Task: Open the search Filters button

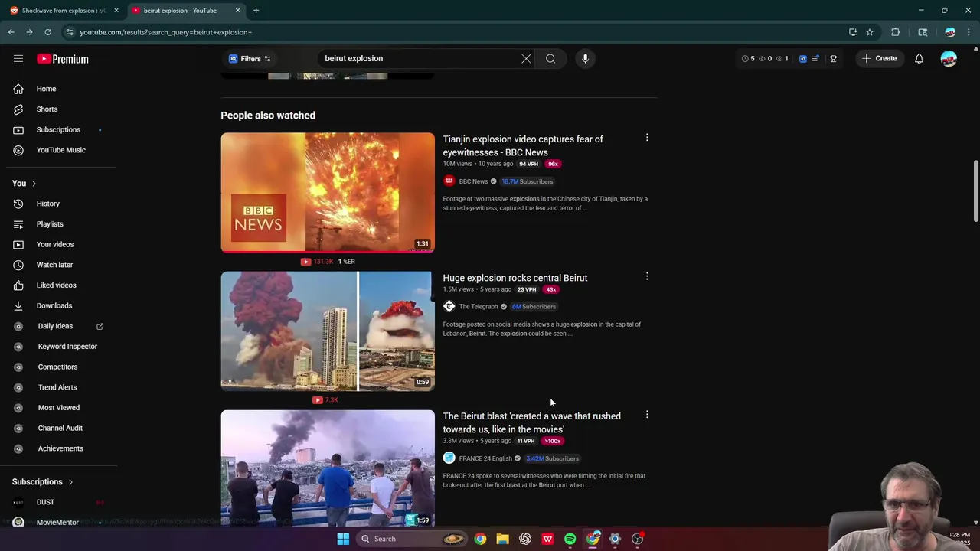Action: click(250, 59)
